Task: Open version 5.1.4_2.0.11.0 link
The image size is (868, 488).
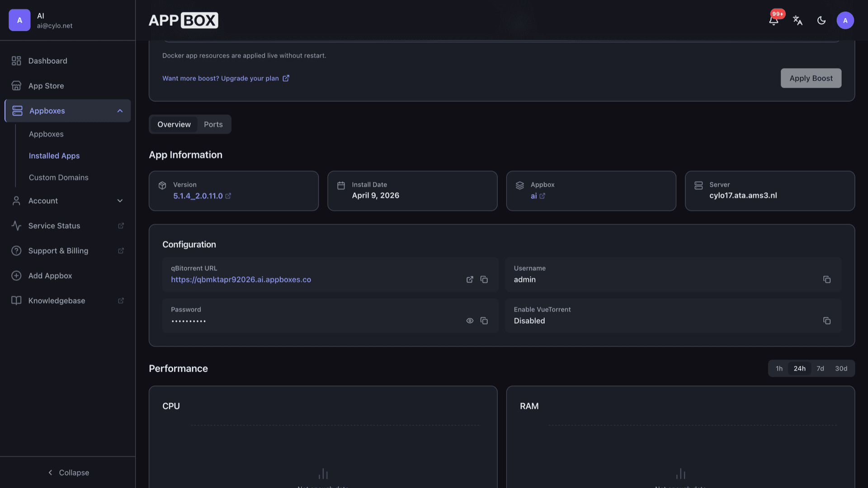Action: 202,196
